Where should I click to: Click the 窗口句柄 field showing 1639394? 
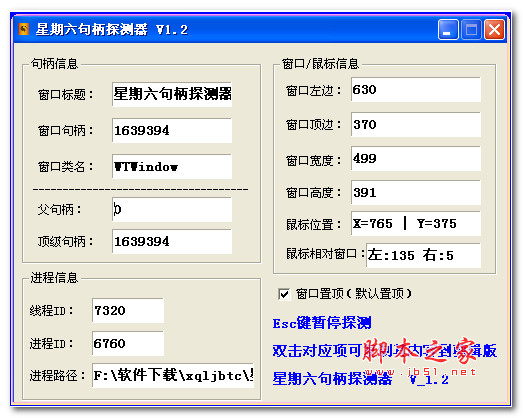(x=172, y=130)
